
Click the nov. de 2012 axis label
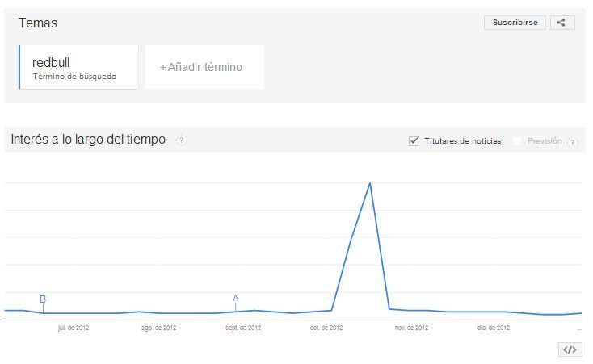pos(411,328)
